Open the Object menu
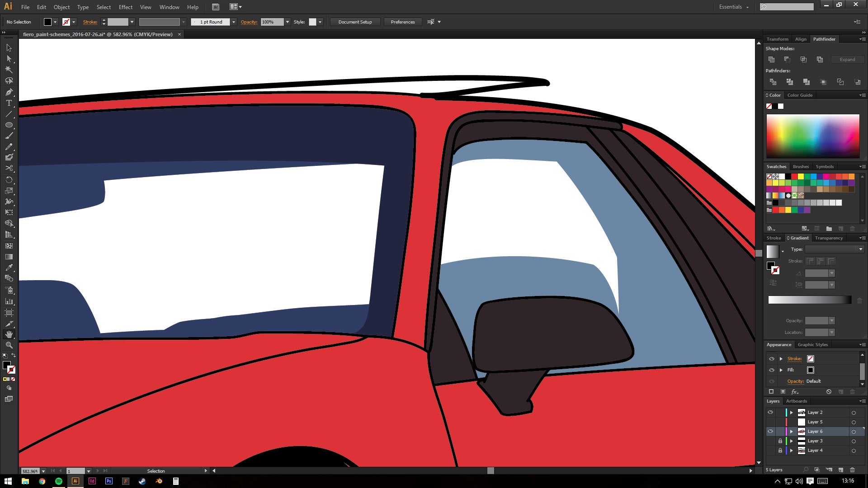The width and height of the screenshot is (868, 488). [x=61, y=7]
